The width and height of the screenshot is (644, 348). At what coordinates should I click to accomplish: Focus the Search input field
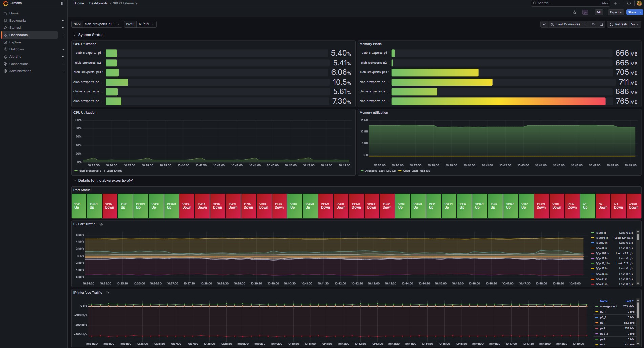click(570, 3)
